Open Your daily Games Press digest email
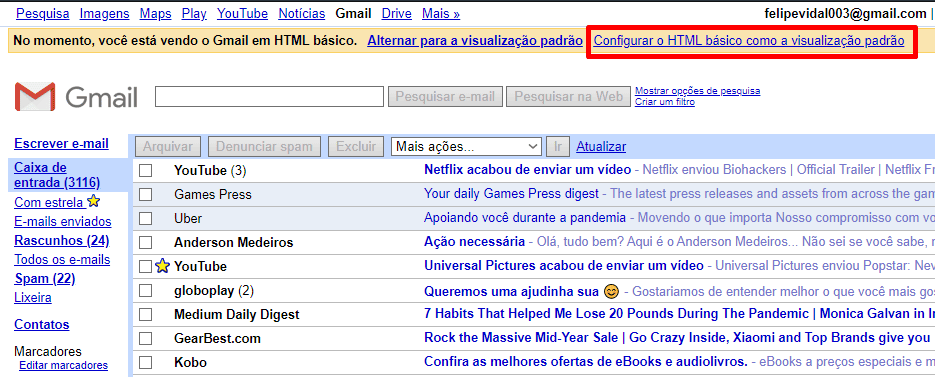Screen dimensions: 935x377 [511, 194]
